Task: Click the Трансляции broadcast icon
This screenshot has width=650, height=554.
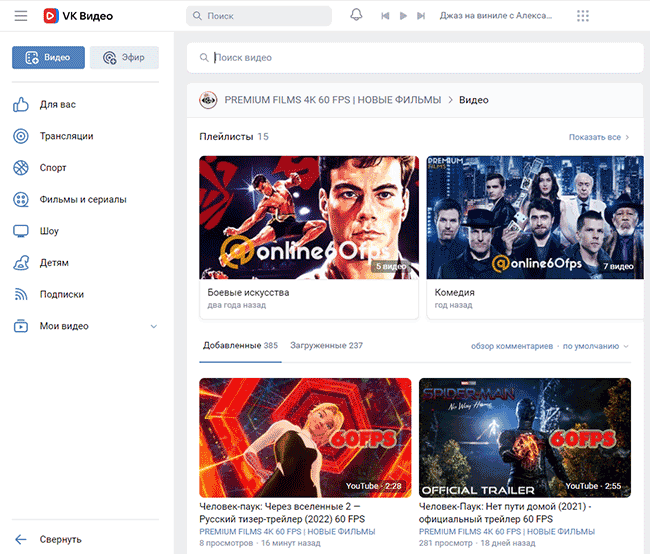Action: click(x=21, y=136)
